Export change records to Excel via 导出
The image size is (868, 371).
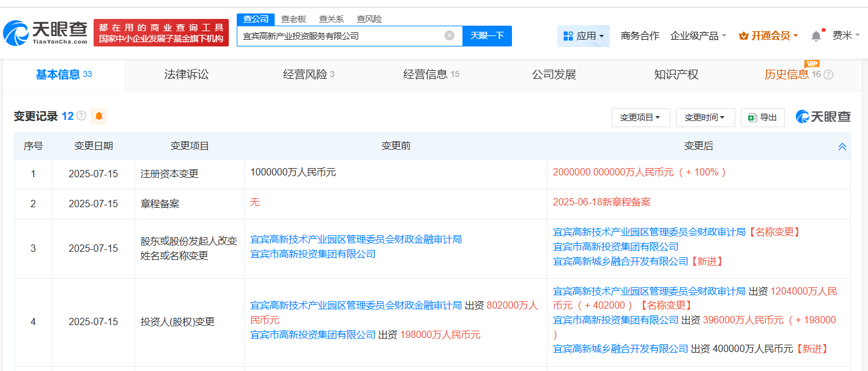point(762,117)
